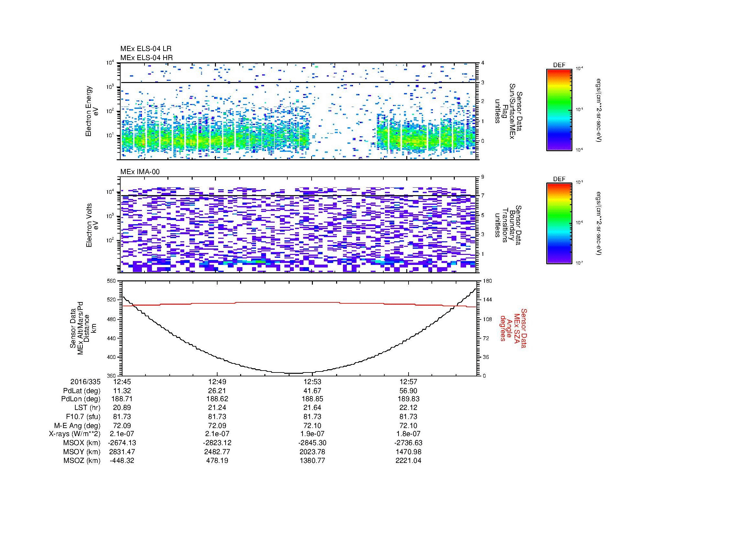Viewport: 756px width, 534px height.
Task: Click the PdLat value 41.67
Action: coord(312,391)
